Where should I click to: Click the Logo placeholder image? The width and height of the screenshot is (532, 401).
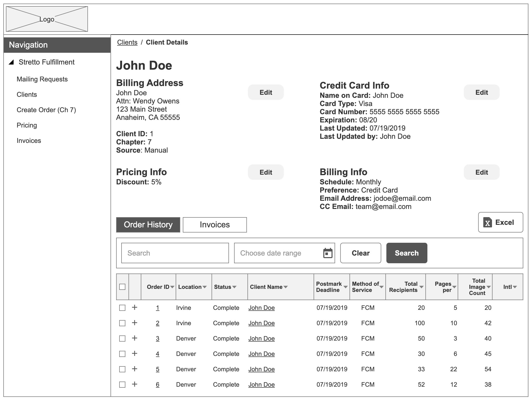click(47, 19)
